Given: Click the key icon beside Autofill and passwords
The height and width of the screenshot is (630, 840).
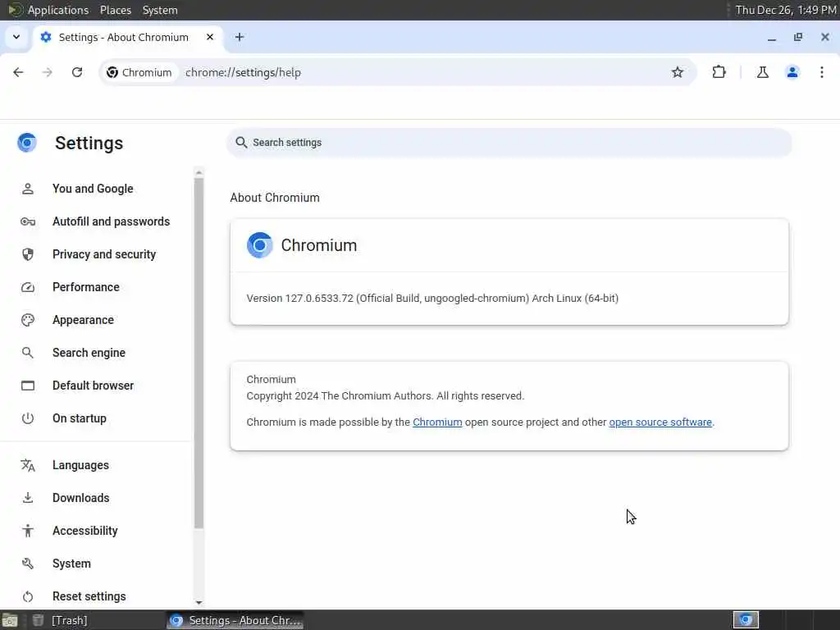Looking at the screenshot, I should coord(27,221).
